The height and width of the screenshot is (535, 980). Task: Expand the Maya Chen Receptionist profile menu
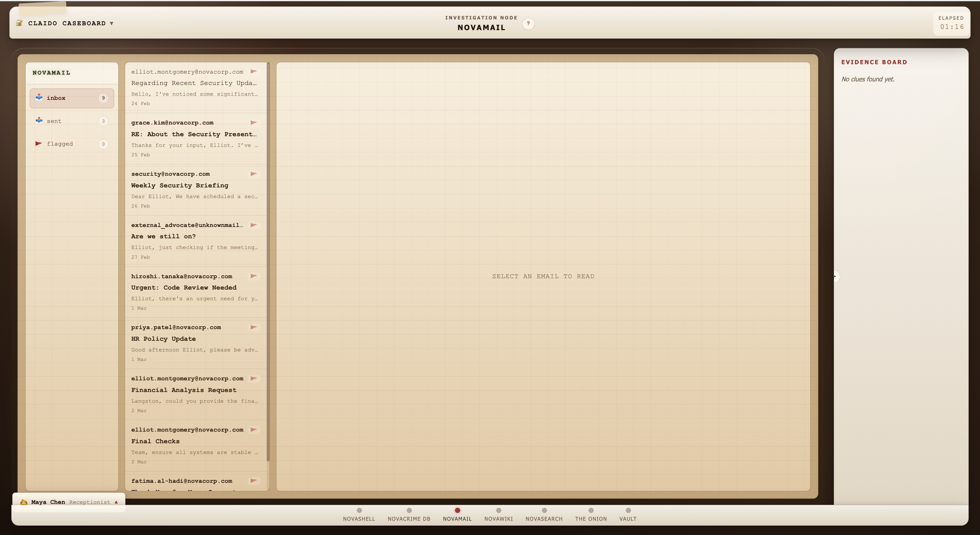(116, 502)
